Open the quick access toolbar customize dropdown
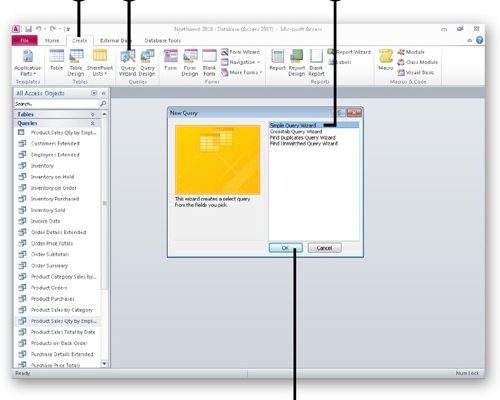Image resolution: width=500 pixels, height=400 pixels. click(68, 29)
